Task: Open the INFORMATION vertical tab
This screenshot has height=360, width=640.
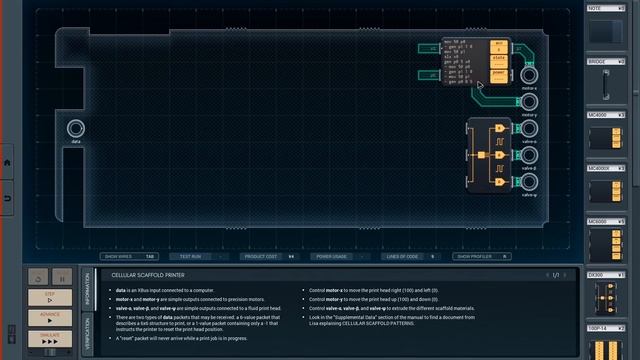Action: point(87,289)
